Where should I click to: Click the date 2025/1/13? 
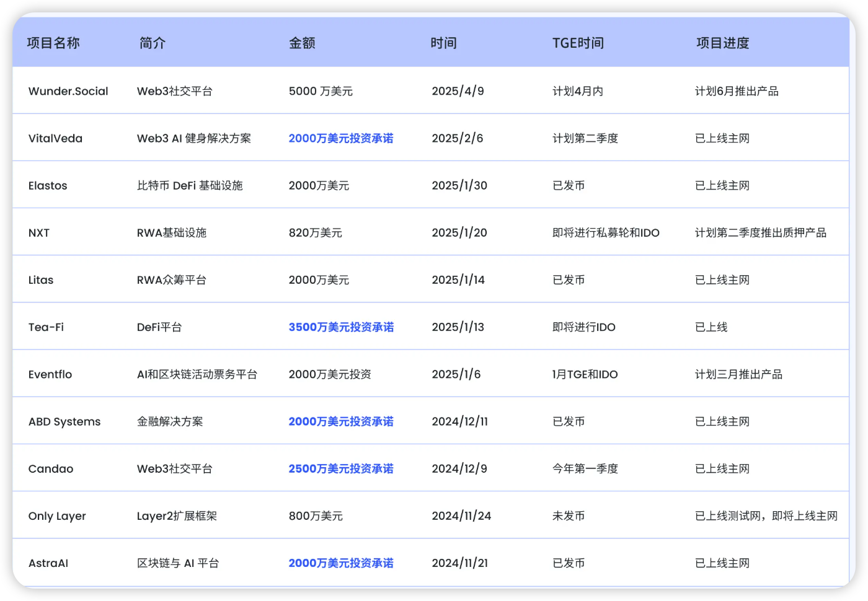[458, 327]
